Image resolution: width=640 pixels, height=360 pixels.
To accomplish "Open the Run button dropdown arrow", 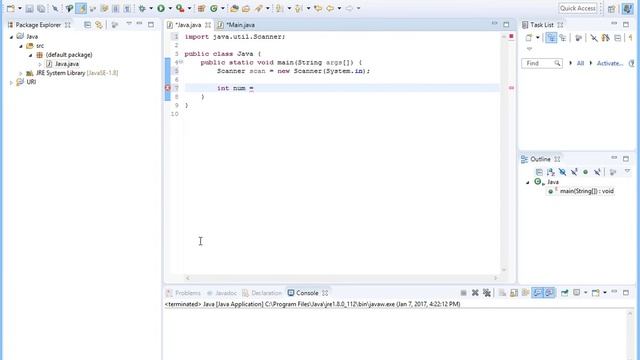I will click(170, 8).
